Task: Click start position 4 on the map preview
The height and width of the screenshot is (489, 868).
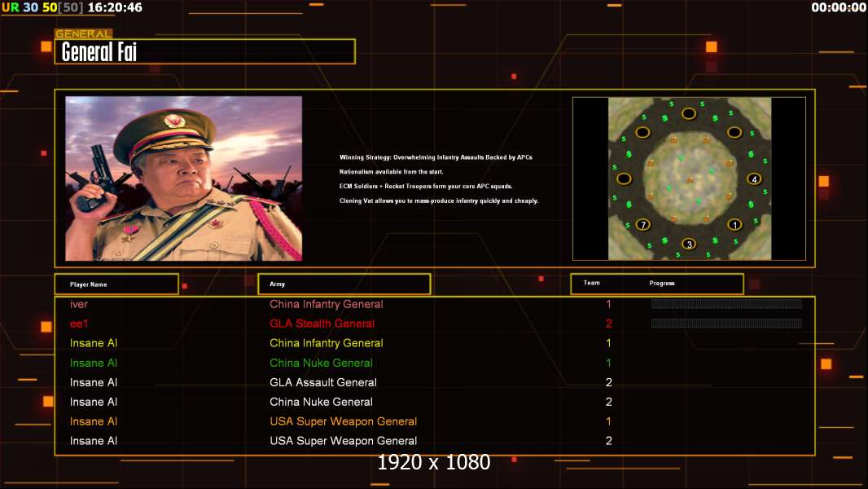Action: coord(754,178)
